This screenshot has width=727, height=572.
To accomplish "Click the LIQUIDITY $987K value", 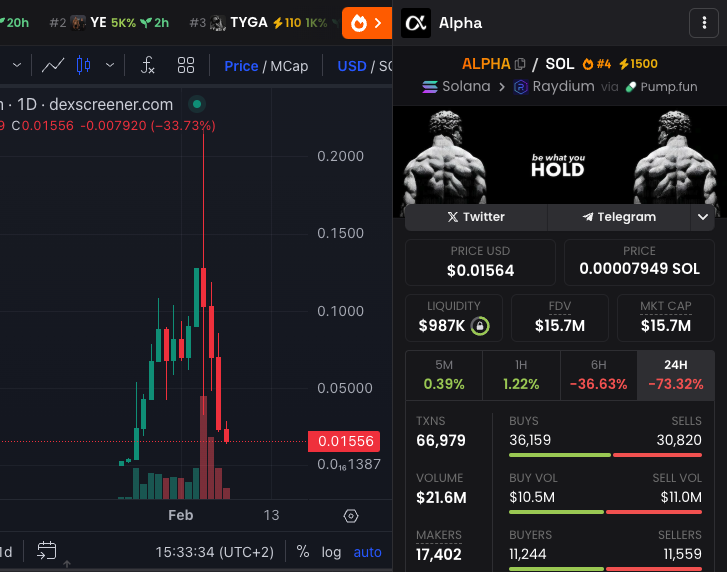I will tap(441, 326).
